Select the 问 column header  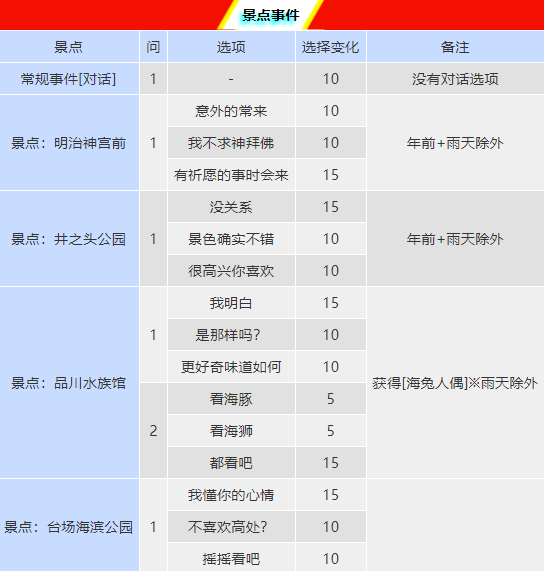(x=153, y=47)
